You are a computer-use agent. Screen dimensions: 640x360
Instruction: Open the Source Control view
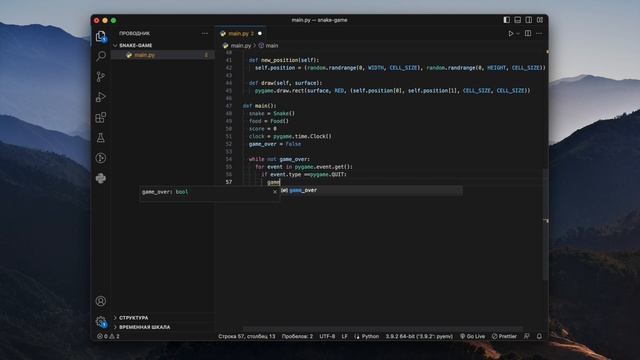coord(101,76)
